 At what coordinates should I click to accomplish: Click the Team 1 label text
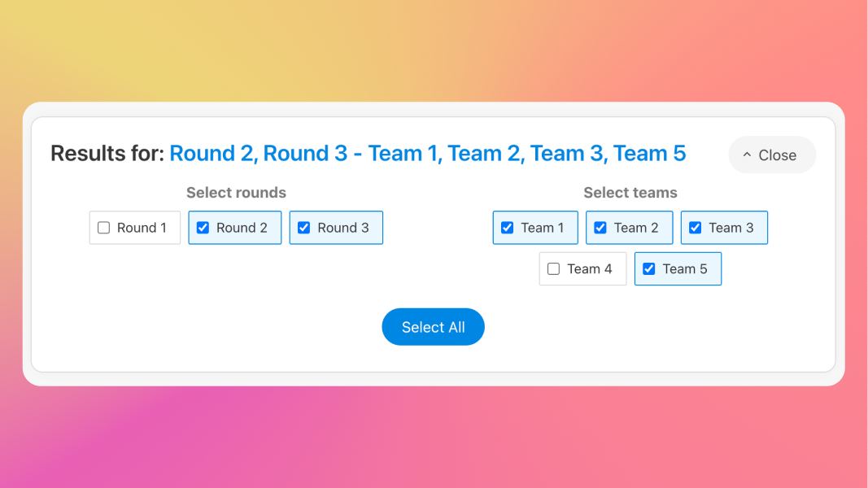543,228
